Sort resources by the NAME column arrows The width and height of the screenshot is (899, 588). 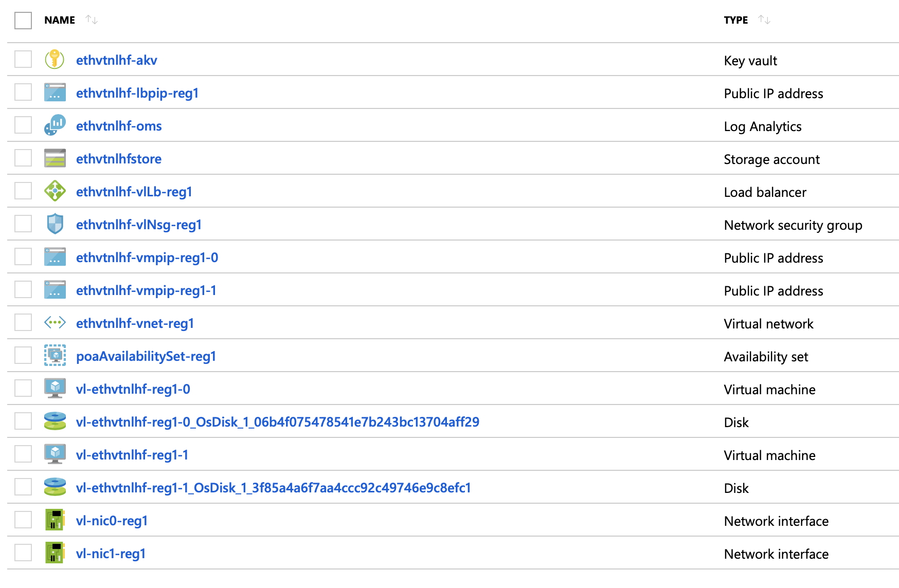point(92,20)
